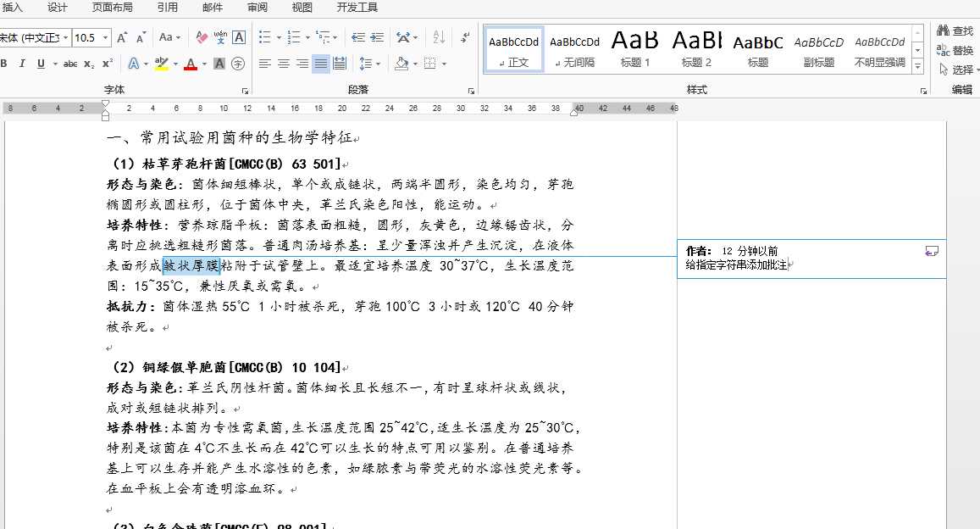Open the Styles pane dialog launcher
The image size is (980, 529).
[x=923, y=92]
